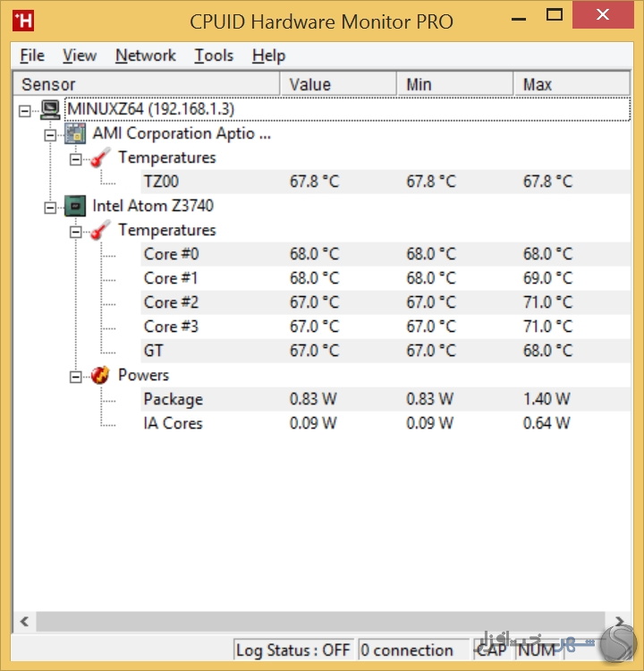The width and height of the screenshot is (644, 671).
Task: Select the Package power row
Action: [386, 399]
